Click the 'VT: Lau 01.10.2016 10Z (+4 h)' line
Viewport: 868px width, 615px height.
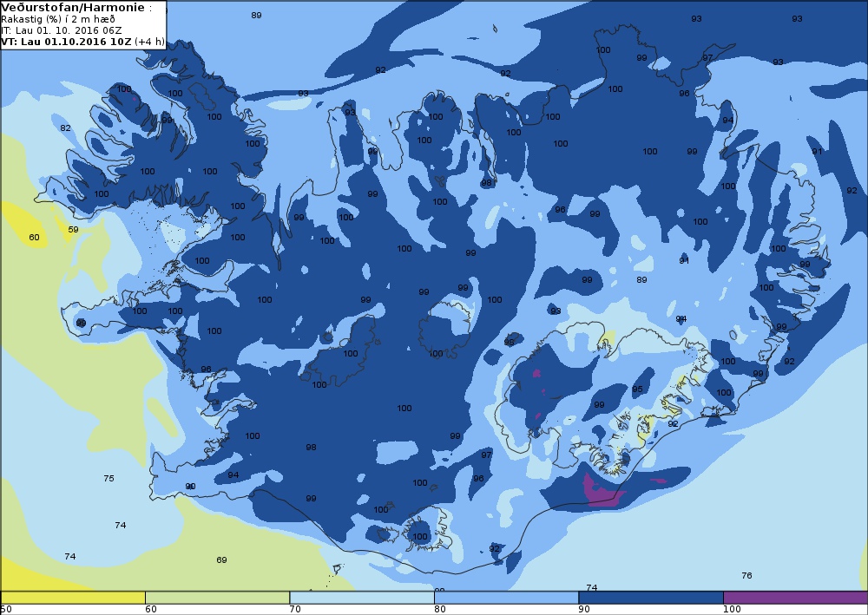(83, 42)
